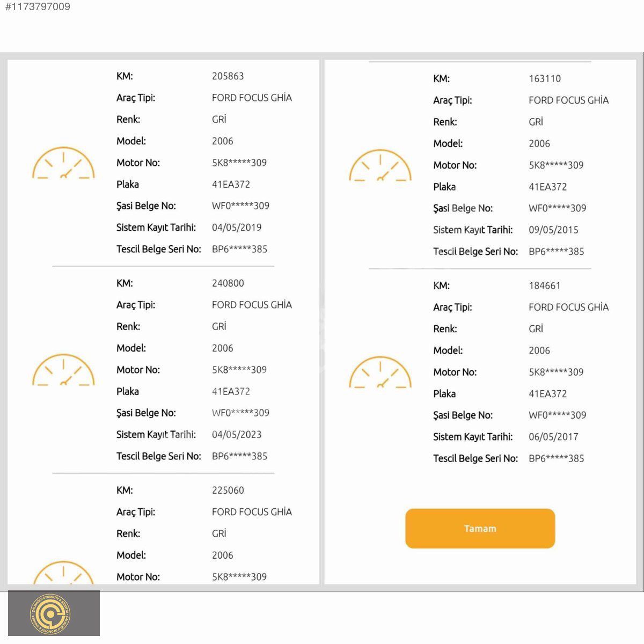
Task: Click serial BP6*****385 in the 184661 km record
Action: coord(557,459)
